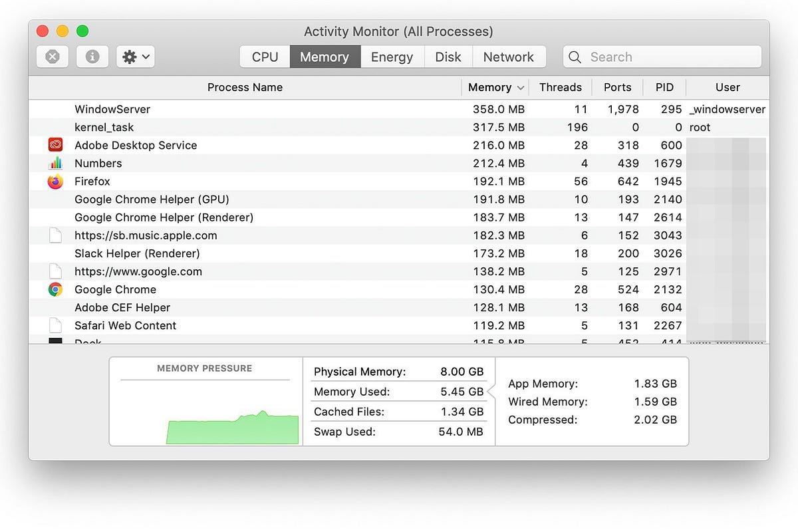Click the Safari Web Content document icon

pyautogui.click(x=55, y=325)
